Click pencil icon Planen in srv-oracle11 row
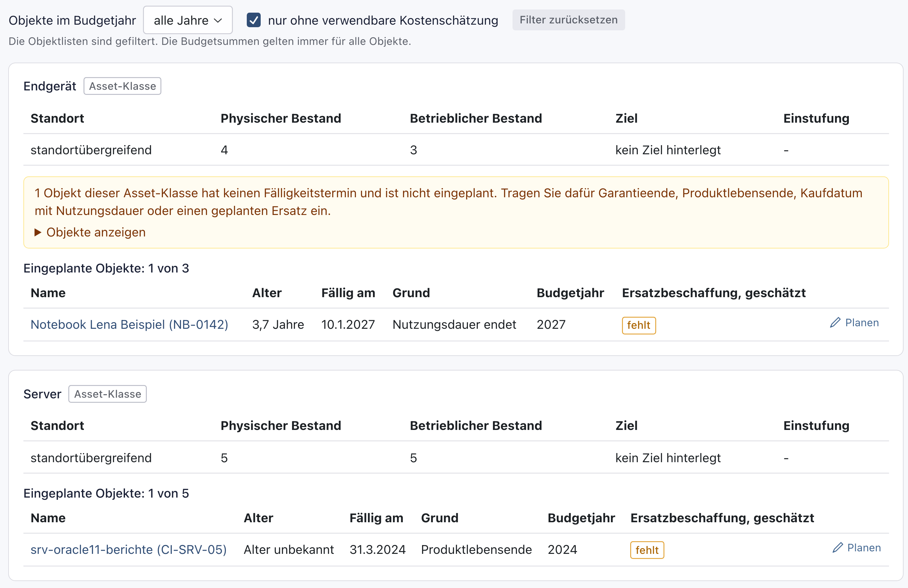The height and width of the screenshot is (588, 908). (856, 548)
